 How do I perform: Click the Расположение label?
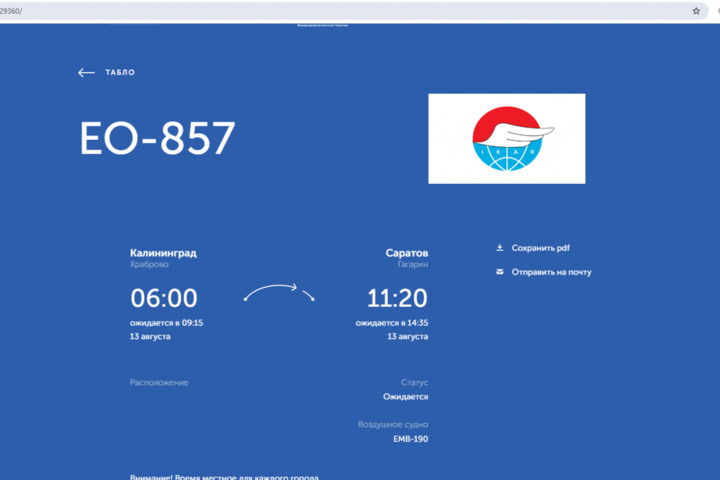coord(159,383)
